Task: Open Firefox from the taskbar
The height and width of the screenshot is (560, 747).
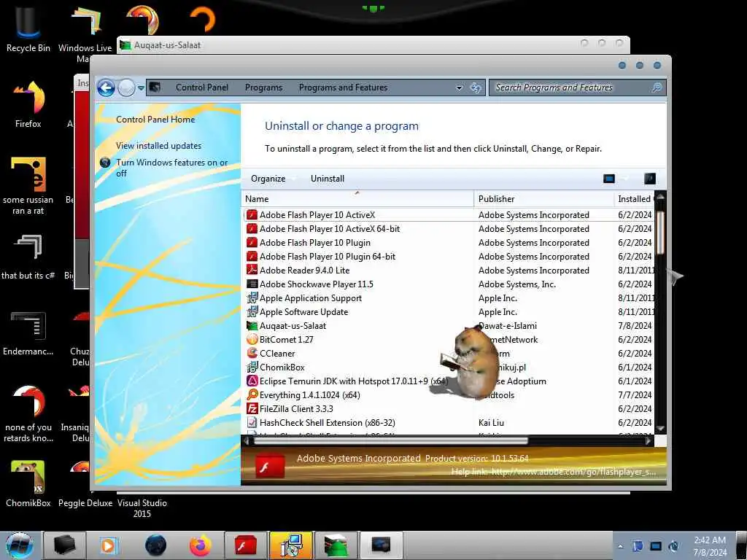Action: (x=200, y=545)
